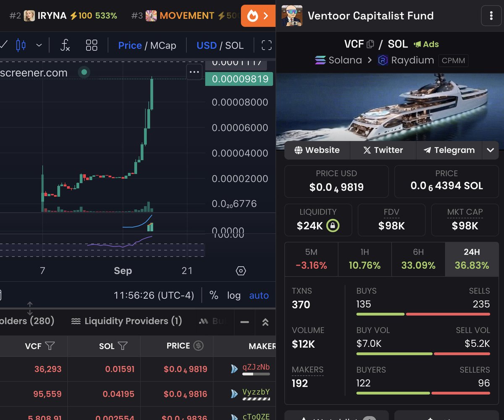Toggle auto scale on chart
Viewport: 504px width, 420px height.
[x=259, y=295]
